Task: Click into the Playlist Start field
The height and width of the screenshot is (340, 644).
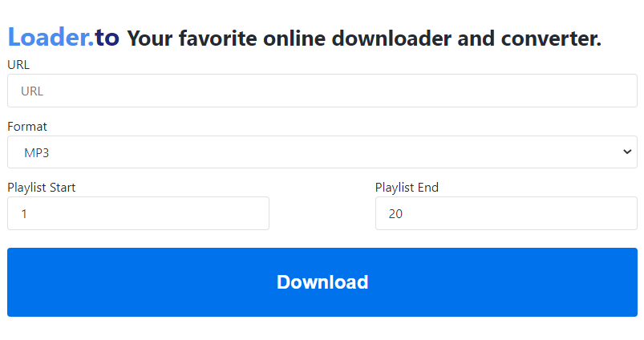Action: (138, 214)
